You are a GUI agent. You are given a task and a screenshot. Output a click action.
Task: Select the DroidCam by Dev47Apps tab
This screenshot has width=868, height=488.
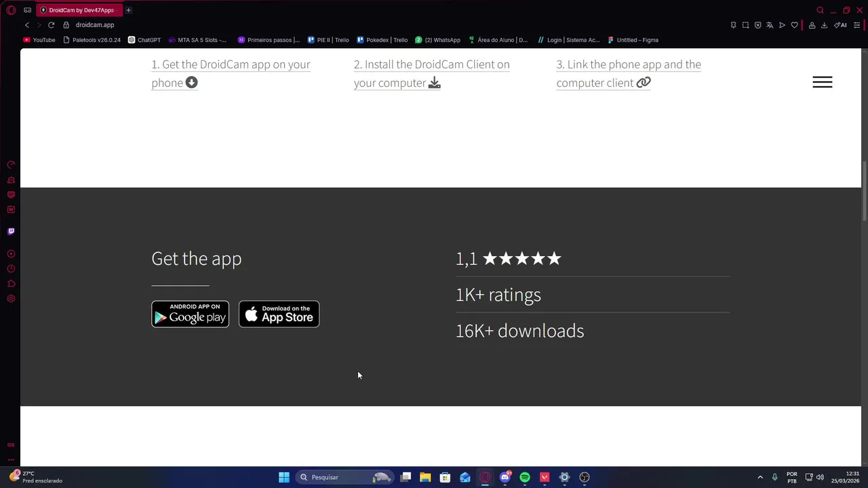[81, 10]
